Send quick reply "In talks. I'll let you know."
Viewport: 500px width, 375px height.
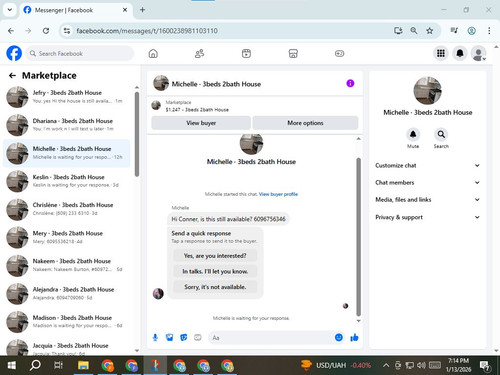point(215,271)
